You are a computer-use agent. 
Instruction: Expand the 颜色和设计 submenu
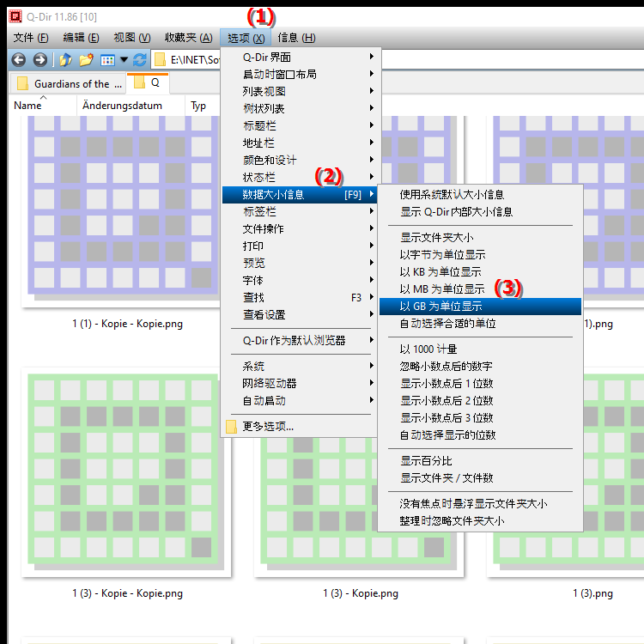[x=301, y=161]
